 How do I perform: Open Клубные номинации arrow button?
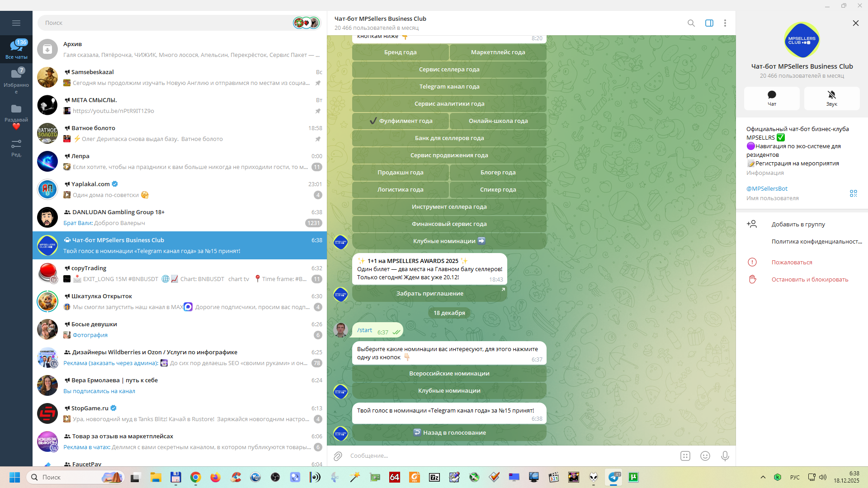(449, 241)
